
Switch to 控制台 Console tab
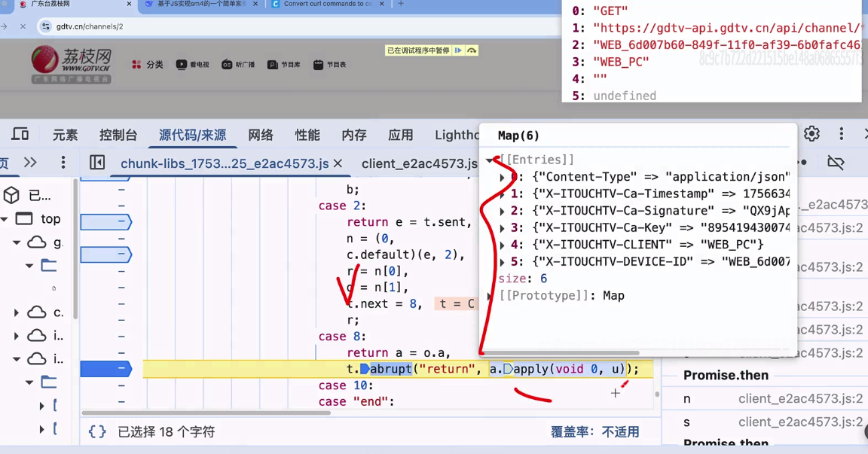point(118,135)
